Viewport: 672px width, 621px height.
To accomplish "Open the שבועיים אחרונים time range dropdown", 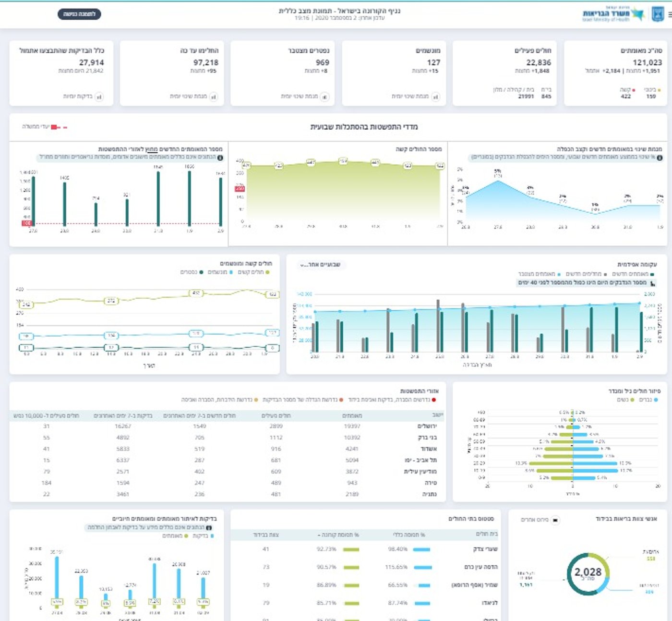I will pos(320,265).
